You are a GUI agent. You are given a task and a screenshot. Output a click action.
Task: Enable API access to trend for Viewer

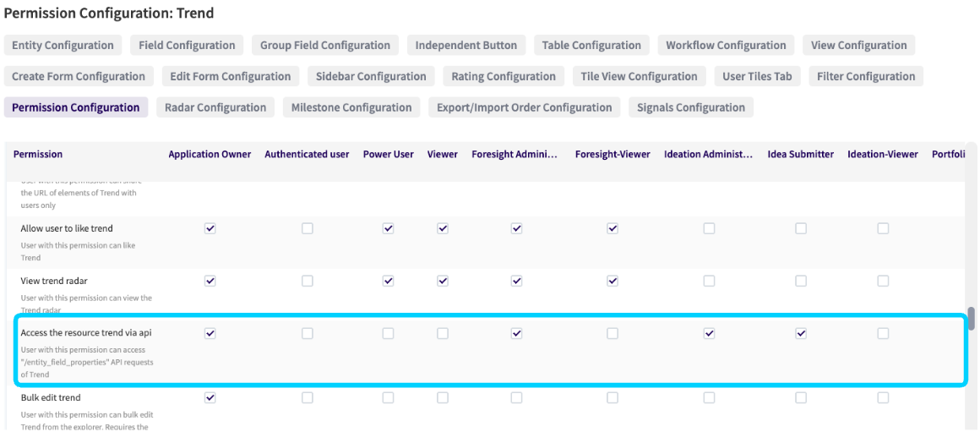[443, 334]
